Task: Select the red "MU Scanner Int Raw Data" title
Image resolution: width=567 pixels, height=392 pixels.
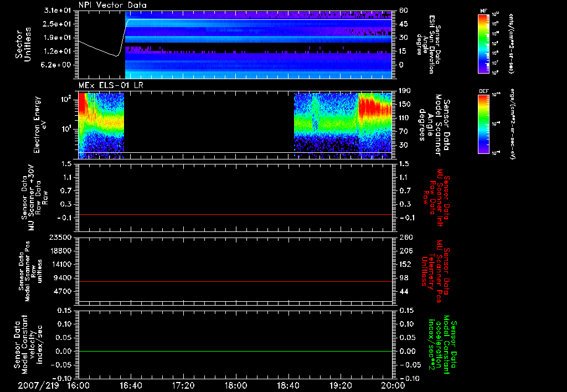Action: pyautogui.click(x=436, y=198)
